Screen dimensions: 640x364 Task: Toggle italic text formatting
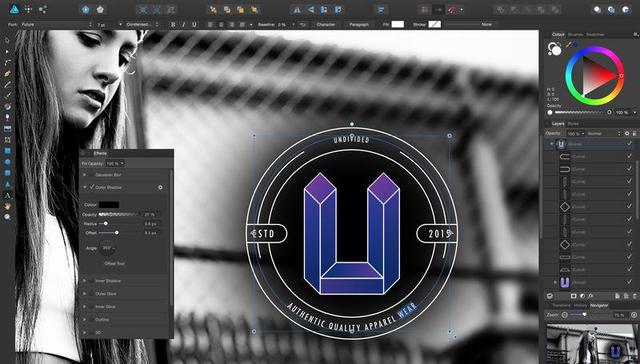(184, 24)
